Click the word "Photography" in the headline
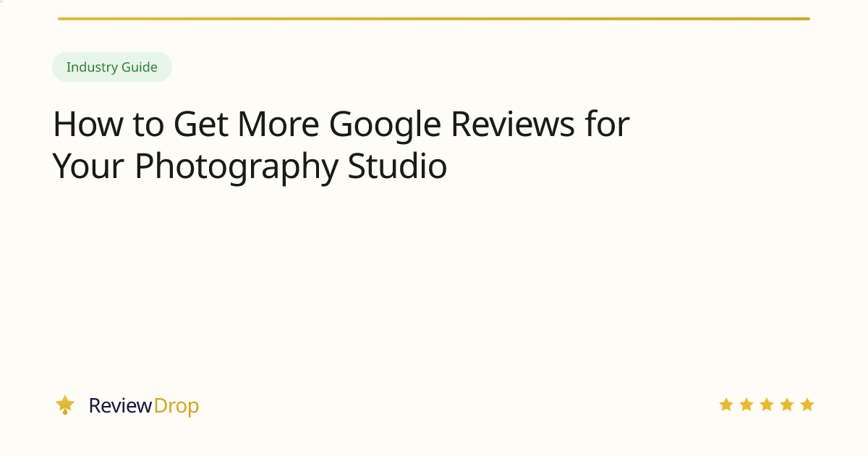 pyautogui.click(x=237, y=166)
